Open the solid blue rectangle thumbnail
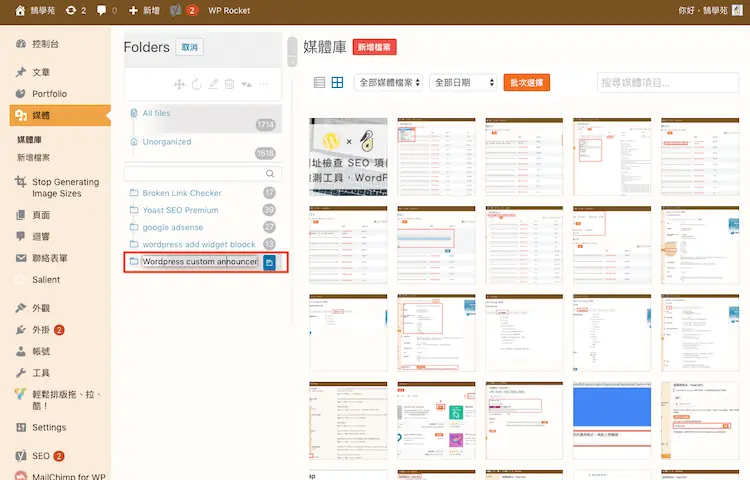This screenshot has width=750, height=480. click(x=612, y=421)
